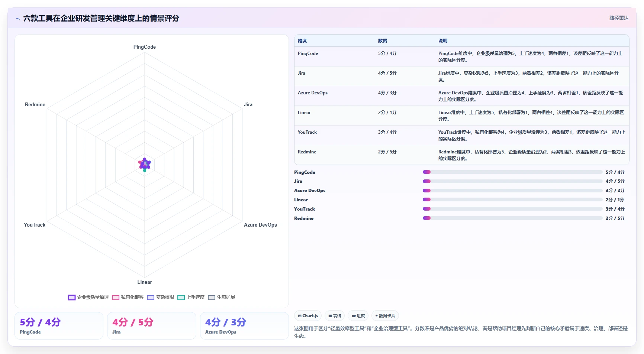This screenshot has height=354, width=644.
Task: Click the 4分 / 5分 cell in table Jira row
Action: coord(387,73)
